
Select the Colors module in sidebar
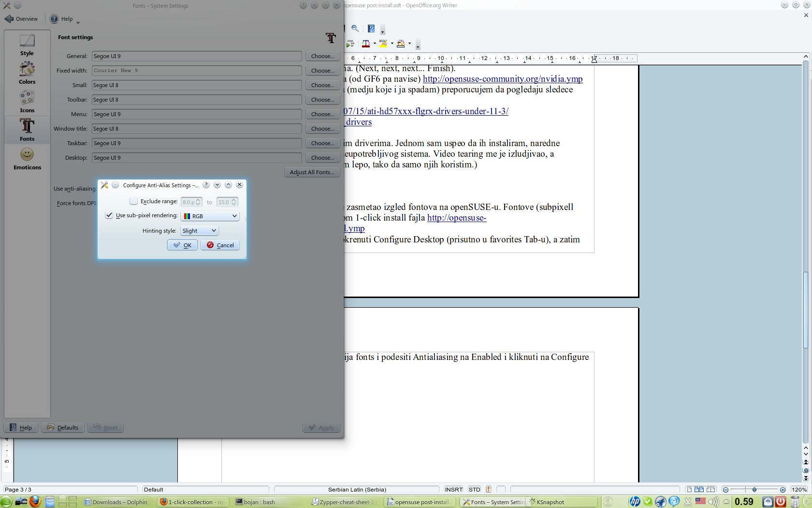click(27, 73)
